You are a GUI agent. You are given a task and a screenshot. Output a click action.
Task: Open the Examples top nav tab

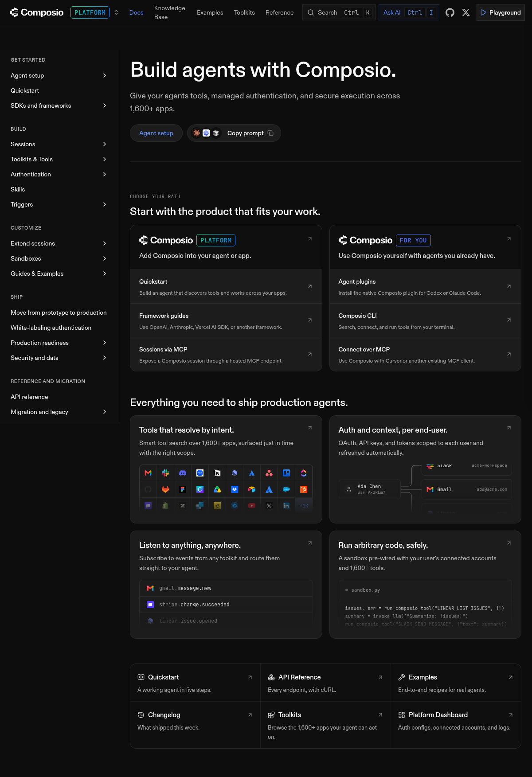pyautogui.click(x=210, y=12)
